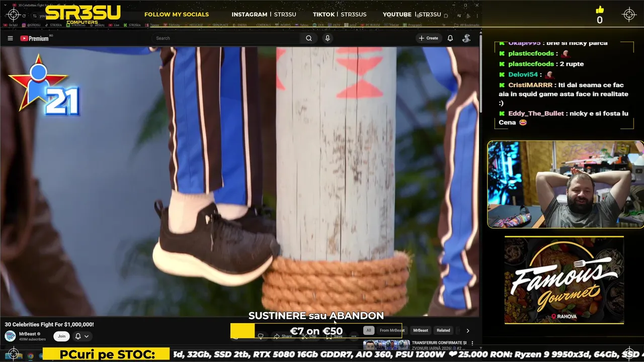Start voice search with the microphone
The width and height of the screenshot is (644, 362).
click(328, 38)
